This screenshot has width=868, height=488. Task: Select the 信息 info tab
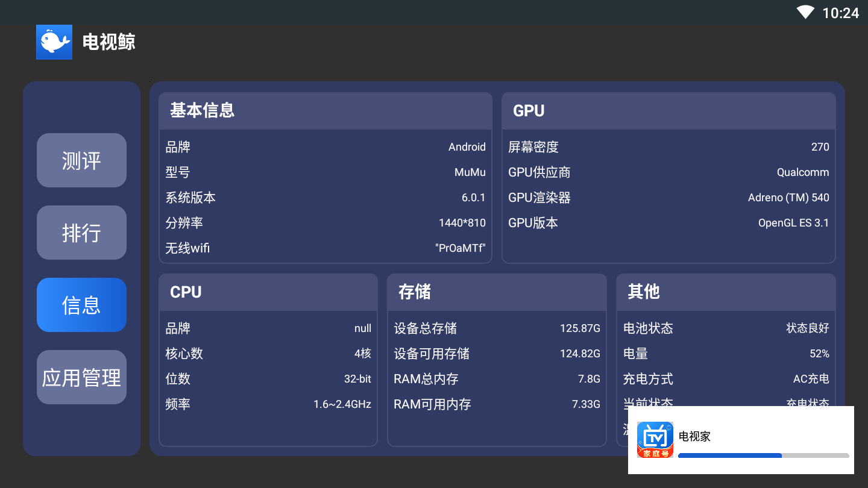tap(81, 305)
